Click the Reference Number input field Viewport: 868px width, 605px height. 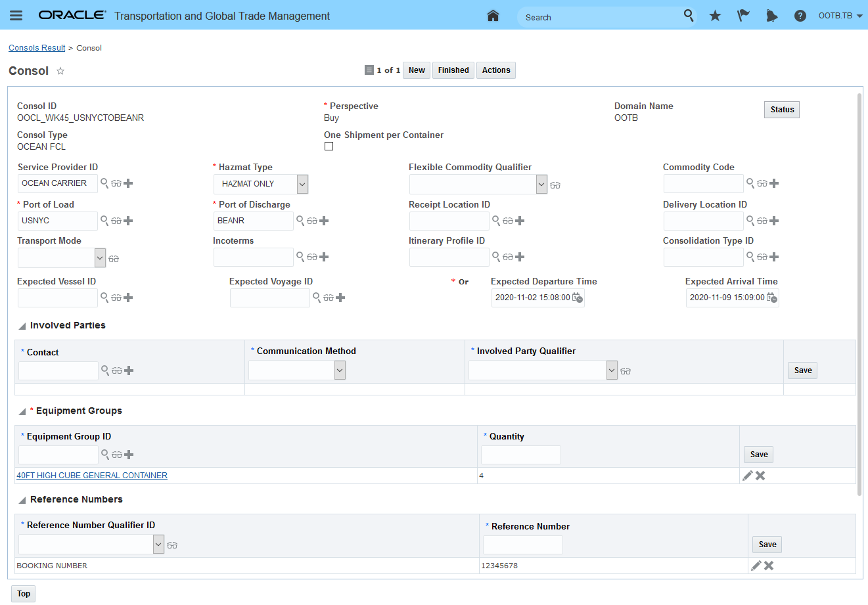(x=523, y=545)
